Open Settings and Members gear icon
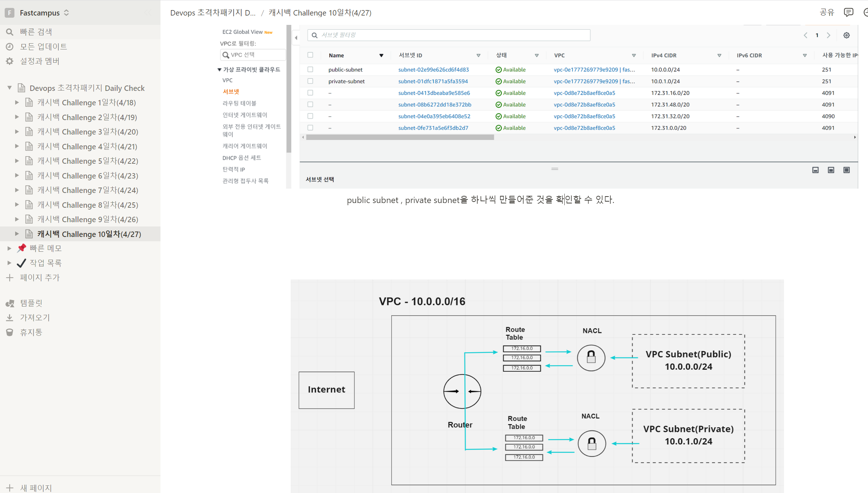The height and width of the screenshot is (493, 868). tap(10, 61)
